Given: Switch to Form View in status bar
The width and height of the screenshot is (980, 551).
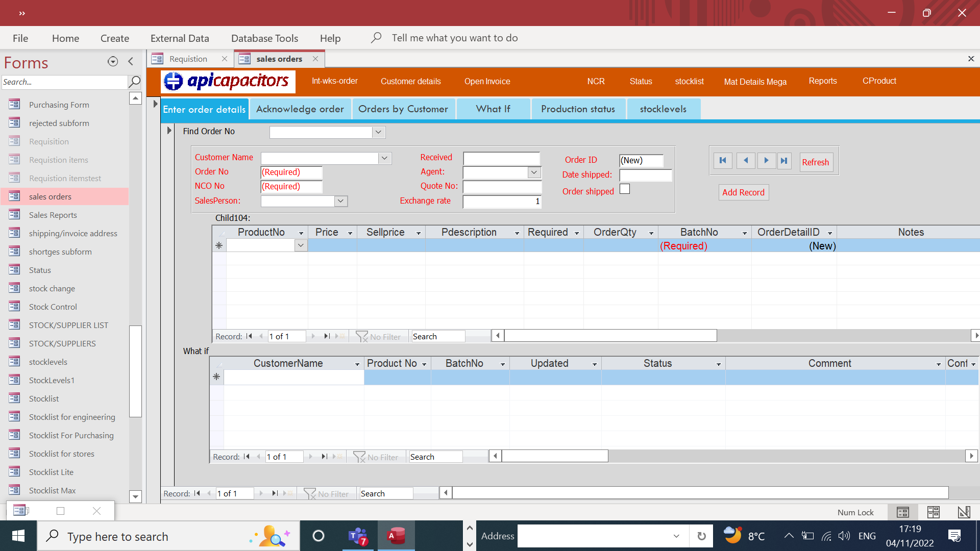Looking at the screenshot, I should [903, 512].
